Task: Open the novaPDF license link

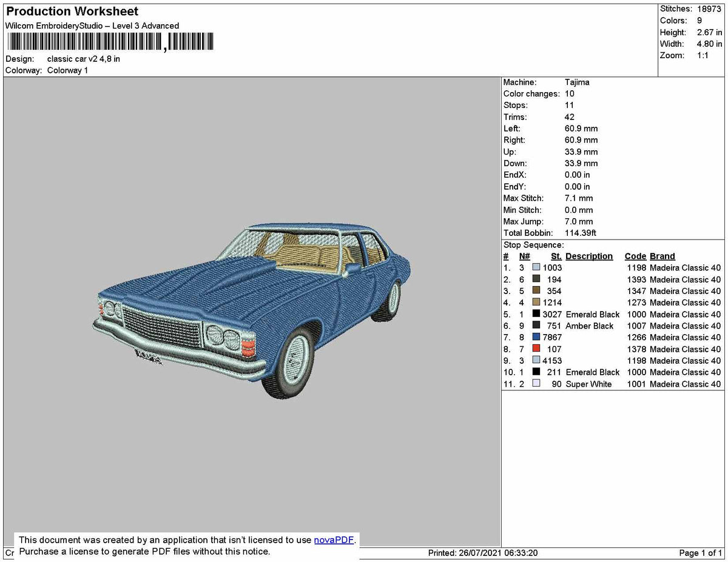Action: (x=333, y=540)
